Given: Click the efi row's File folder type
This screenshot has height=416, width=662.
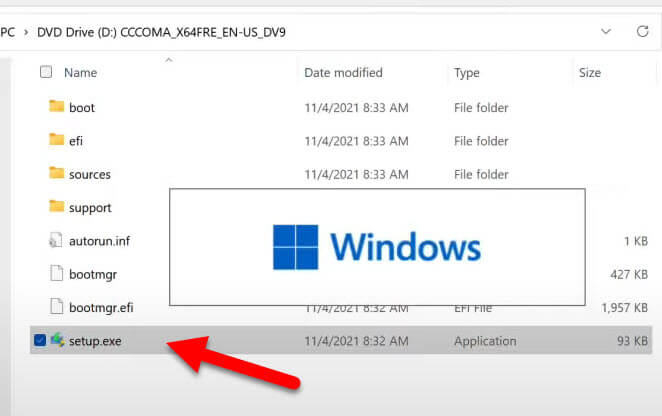Looking at the screenshot, I should pyautogui.click(x=481, y=141).
